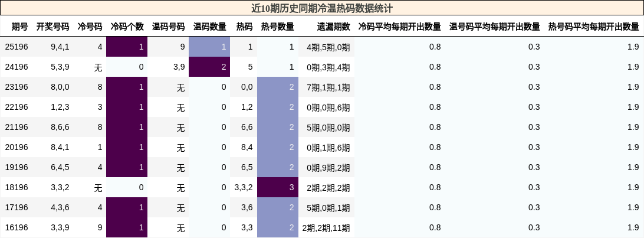Select period number 17196
644x238 pixels.
[17, 207]
